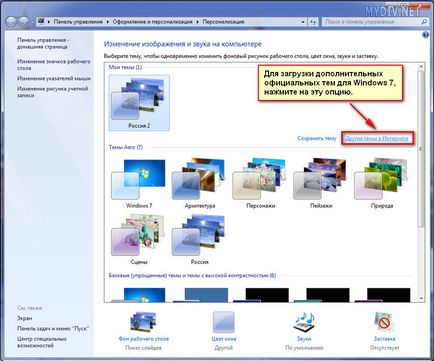
Task: Open Цвет окна color settings
Action: click(x=224, y=322)
